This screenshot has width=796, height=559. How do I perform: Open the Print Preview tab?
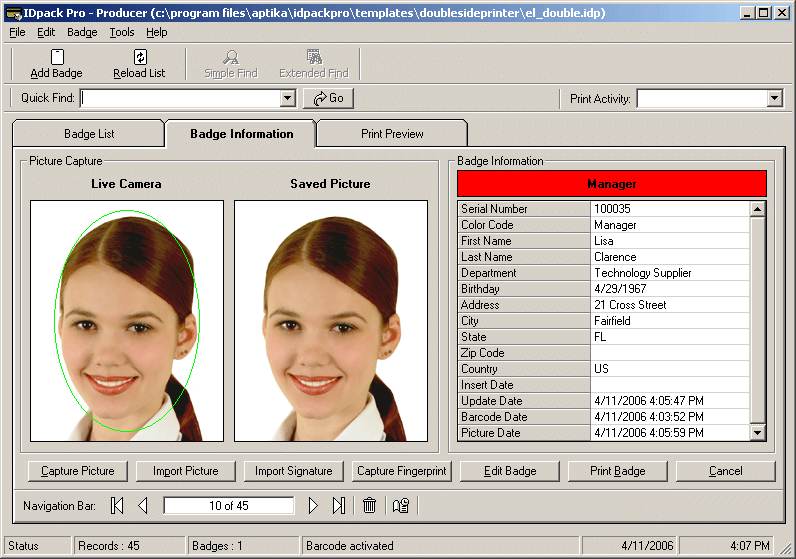[x=392, y=134]
